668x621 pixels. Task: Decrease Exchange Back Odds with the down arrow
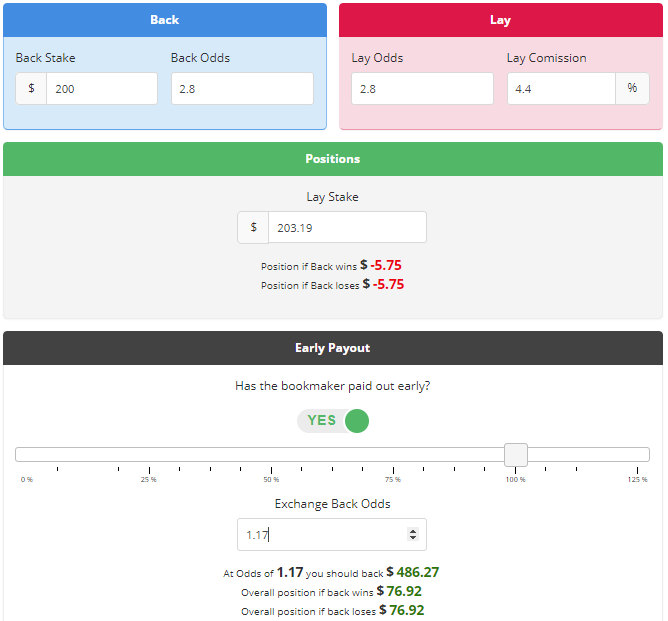(413, 539)
